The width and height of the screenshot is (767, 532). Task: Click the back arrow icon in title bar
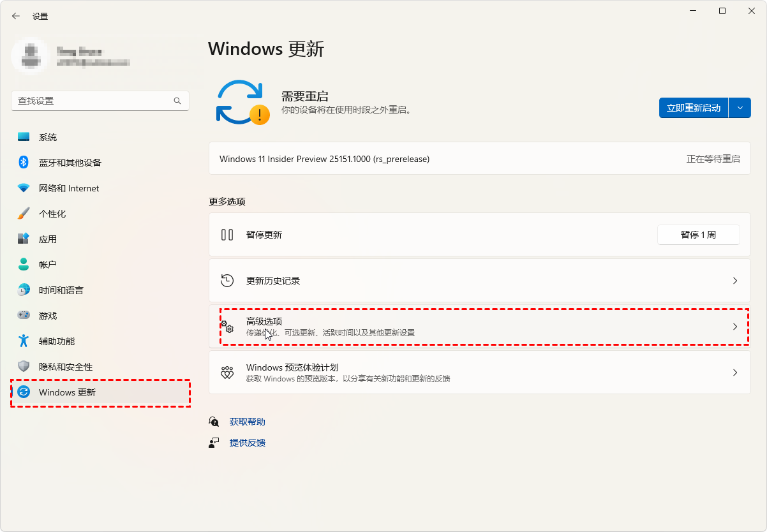coord(16,16)
